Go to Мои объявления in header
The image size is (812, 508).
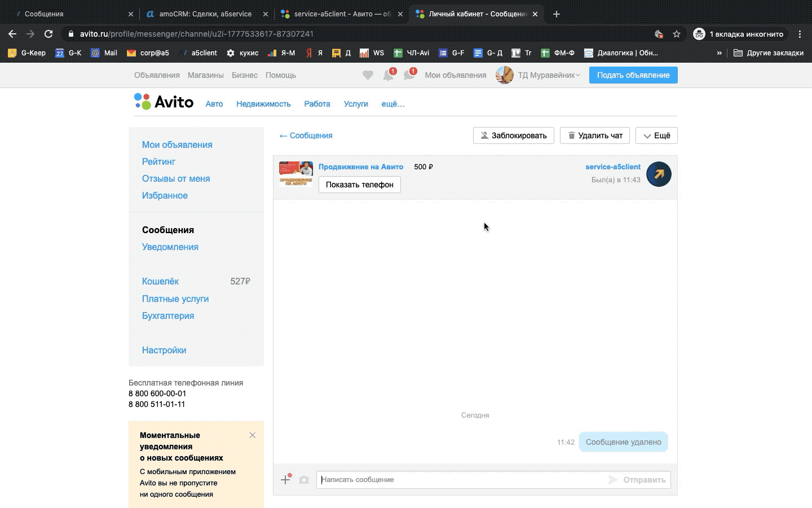pyautogui.click(x=456, y=75)
